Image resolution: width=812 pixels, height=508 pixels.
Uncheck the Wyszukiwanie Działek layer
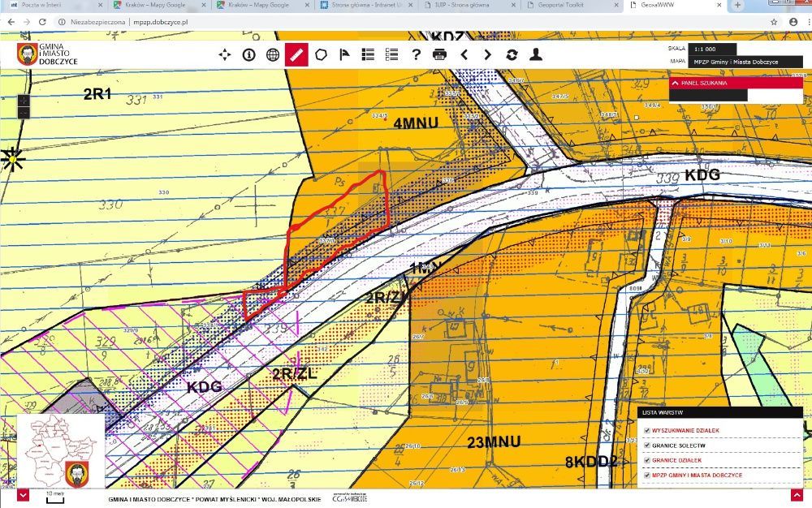[x=646, y=432]
